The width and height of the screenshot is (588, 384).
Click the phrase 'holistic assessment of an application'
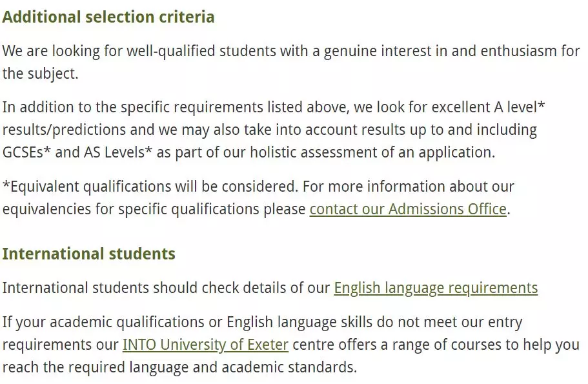click(x=371, y=152)
